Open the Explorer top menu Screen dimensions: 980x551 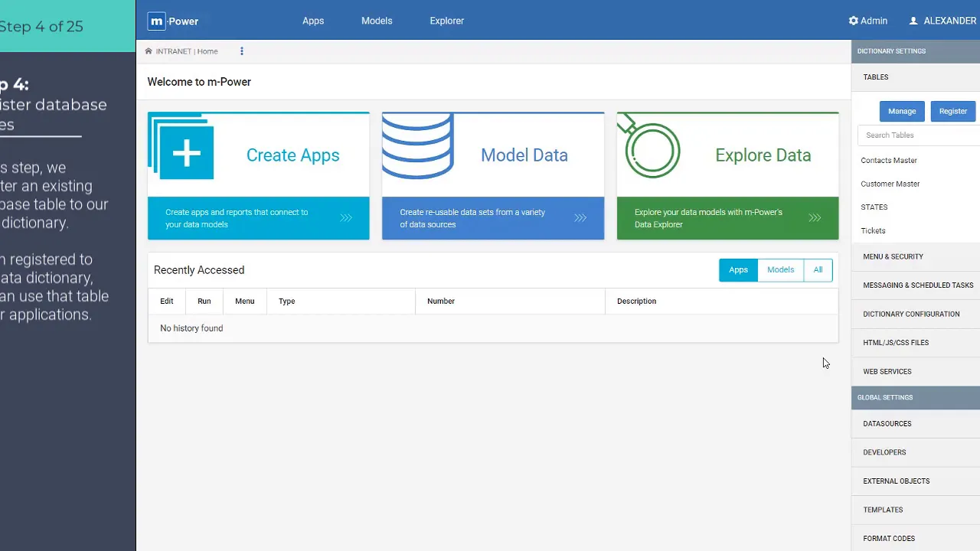[x=447, y=21]
